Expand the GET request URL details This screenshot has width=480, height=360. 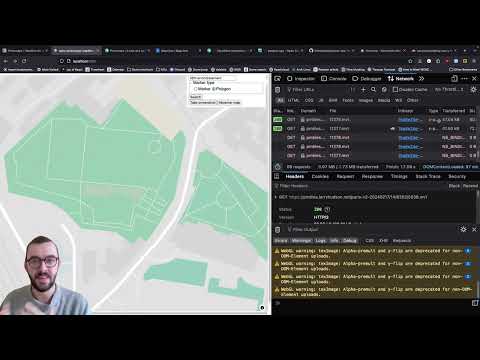coord(275,197)
